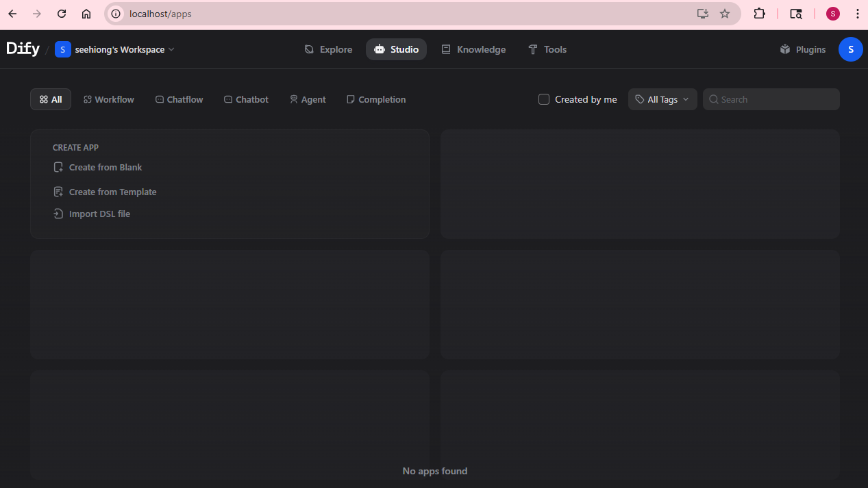
Task: Open the Plugins page
Action: click(x=803, y=49)
